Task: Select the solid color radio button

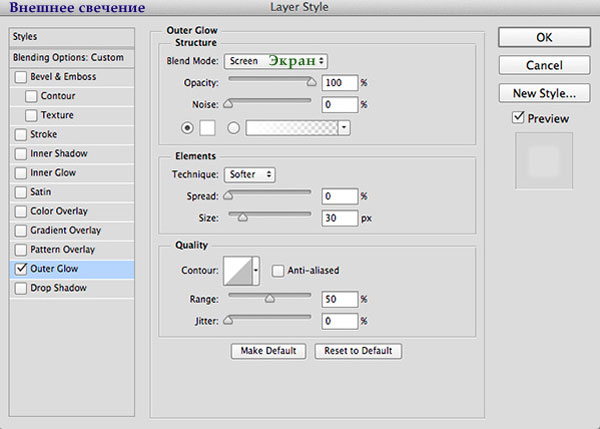Action: point(187,127)
